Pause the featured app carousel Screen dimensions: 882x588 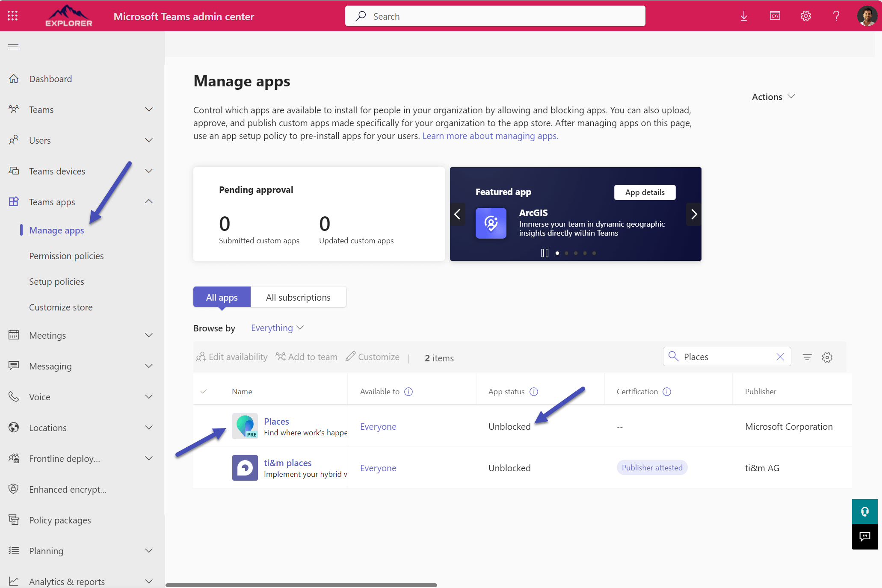coord(544,253)
